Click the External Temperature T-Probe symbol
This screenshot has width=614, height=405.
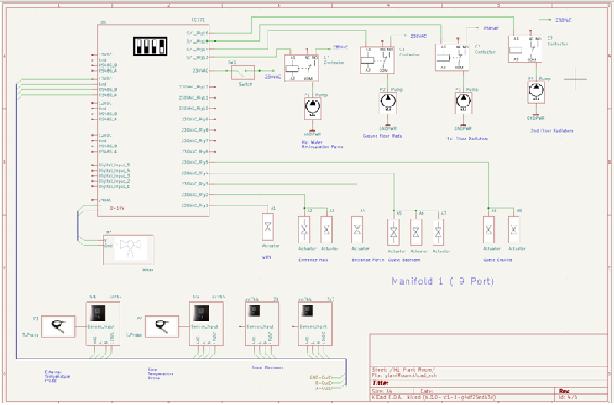[58, 326]
